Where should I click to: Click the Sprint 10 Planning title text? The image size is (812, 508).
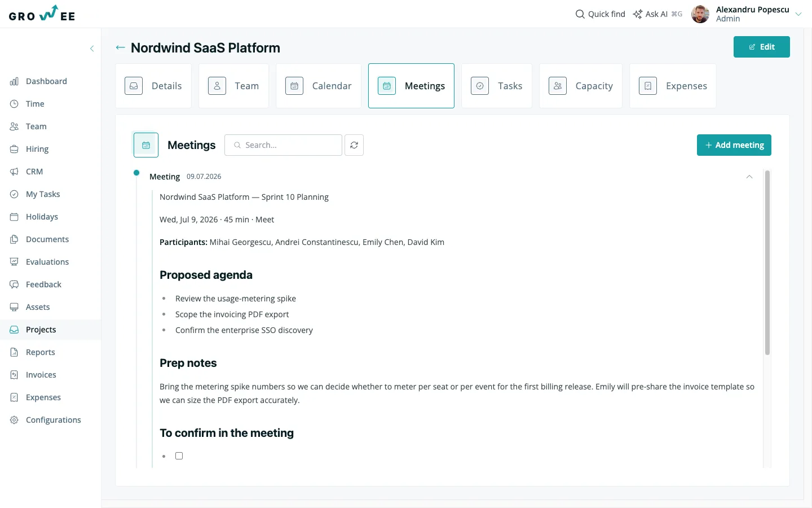[x=244, y=197]
